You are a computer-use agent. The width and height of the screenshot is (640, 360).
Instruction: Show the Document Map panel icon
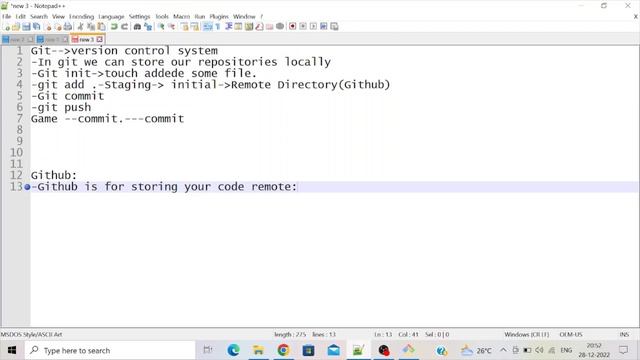pyautogui.click(x=249, y=27)
